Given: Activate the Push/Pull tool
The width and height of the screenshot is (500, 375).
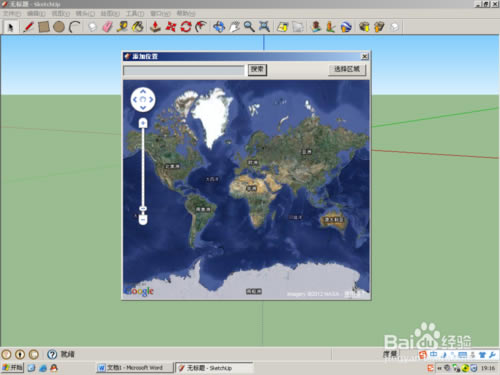Looking at the screenshot, I should [155, 27].
